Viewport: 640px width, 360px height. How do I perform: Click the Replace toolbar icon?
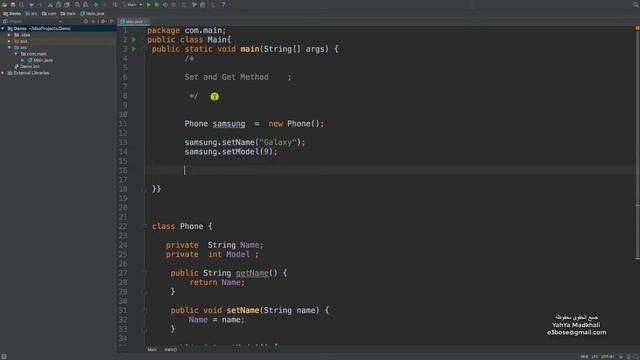85,4
